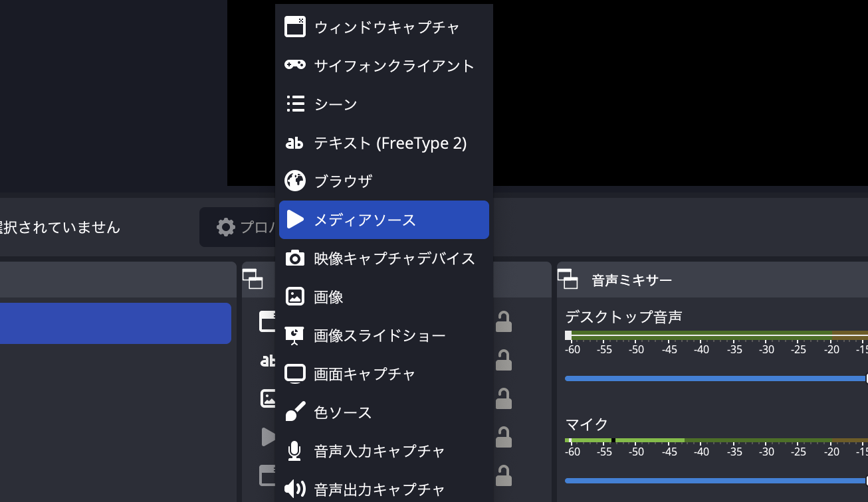Select the highlighted blue scene row

click(x=116, y=323)
